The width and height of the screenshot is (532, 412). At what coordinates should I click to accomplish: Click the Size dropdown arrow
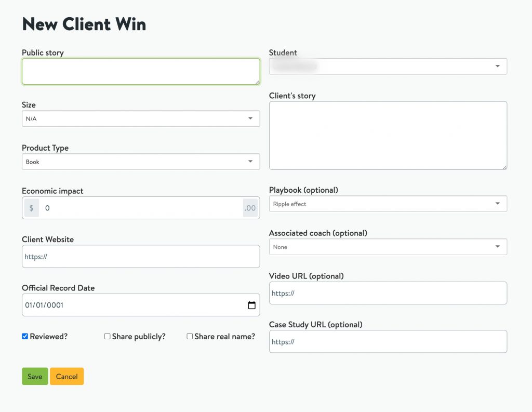(x=250, y=118)
